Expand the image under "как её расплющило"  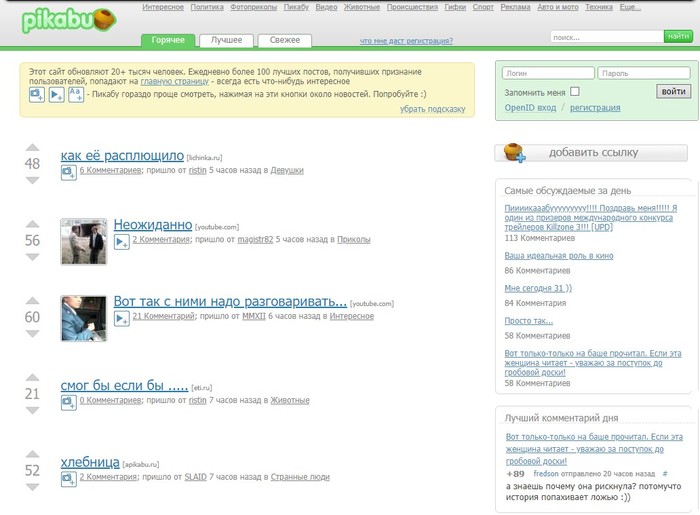click(68, 172)
